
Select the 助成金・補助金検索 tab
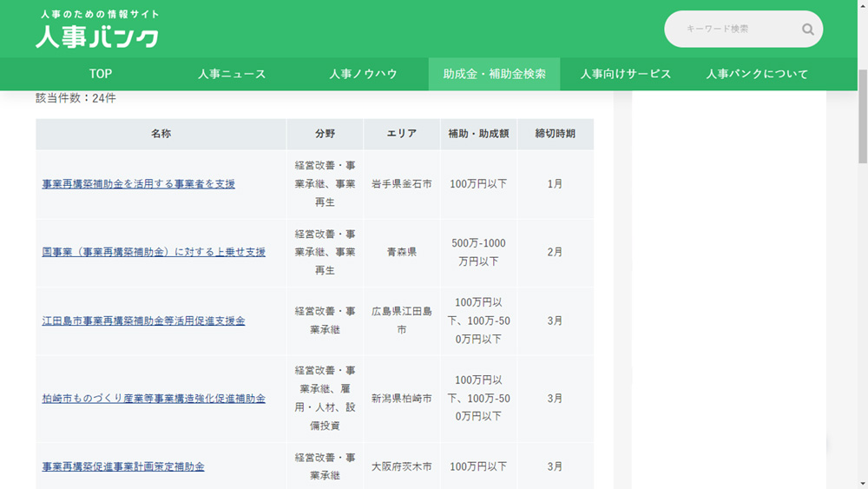(x=494, y=75)
